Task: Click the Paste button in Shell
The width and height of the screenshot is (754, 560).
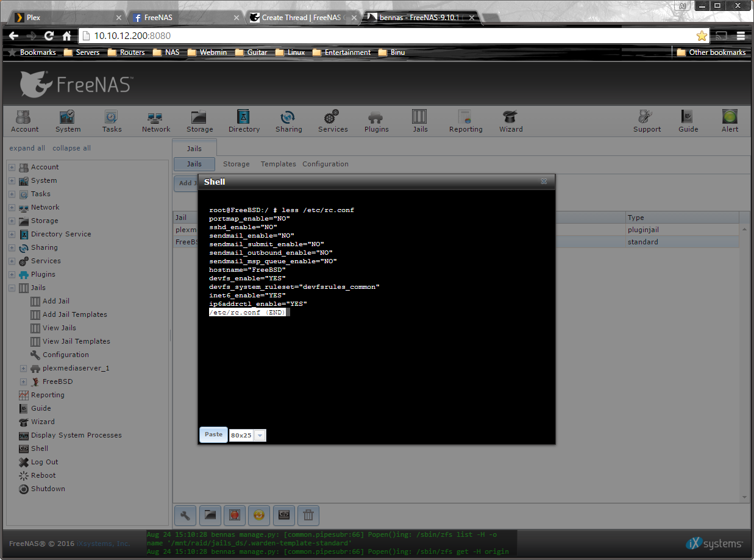Action: (213, 434)
